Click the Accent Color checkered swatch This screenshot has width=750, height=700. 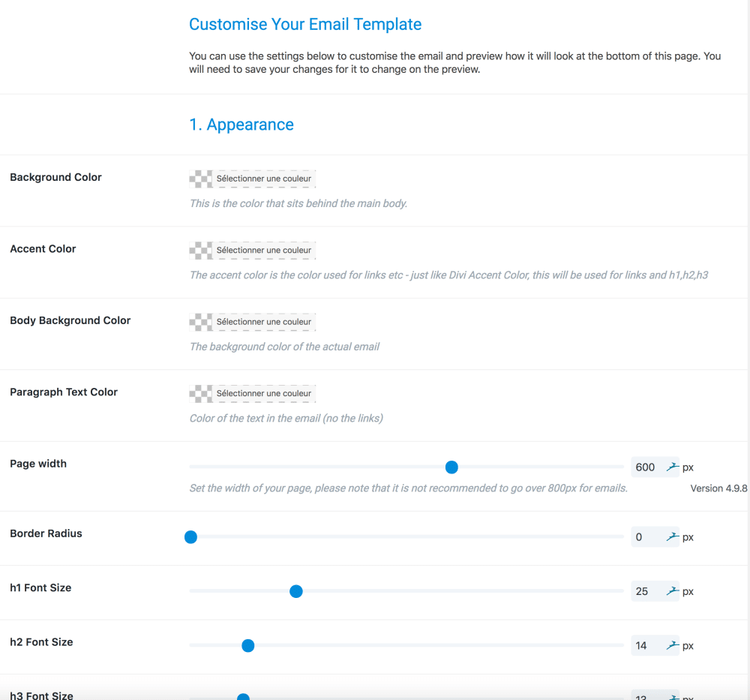pos(201,250)
